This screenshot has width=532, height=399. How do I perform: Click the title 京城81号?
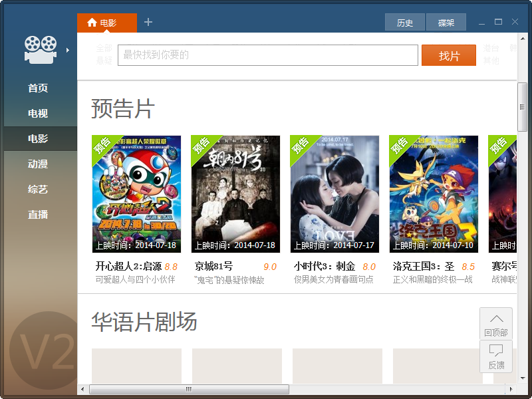(213, 267)
